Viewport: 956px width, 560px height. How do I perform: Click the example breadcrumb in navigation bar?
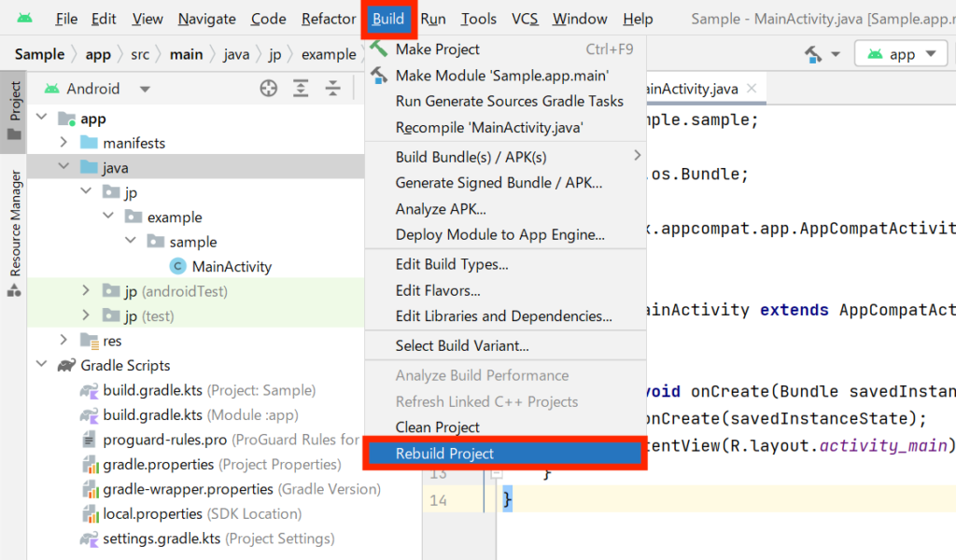coord(329,54)
